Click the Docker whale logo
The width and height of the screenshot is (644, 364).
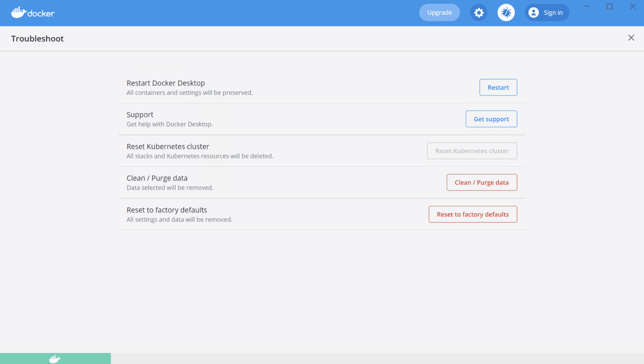(x=33, y=13)
